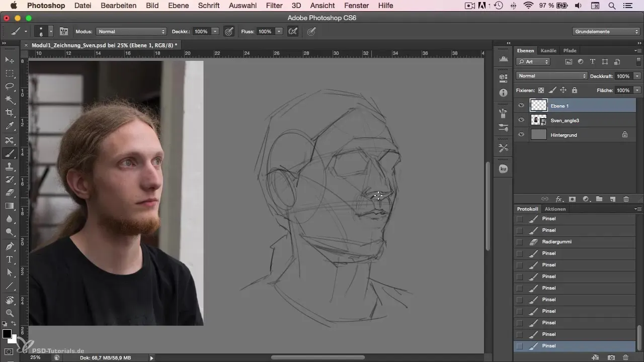Add layer mask in Layers panel
The width and height of the screenshot is (644, 362).
[572, 199]
